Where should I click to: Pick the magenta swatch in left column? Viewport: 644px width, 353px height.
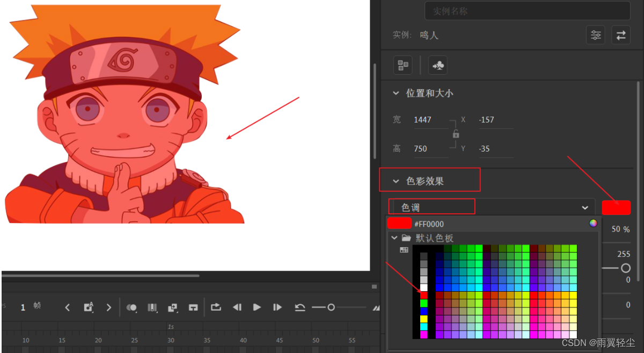point(424,335)
